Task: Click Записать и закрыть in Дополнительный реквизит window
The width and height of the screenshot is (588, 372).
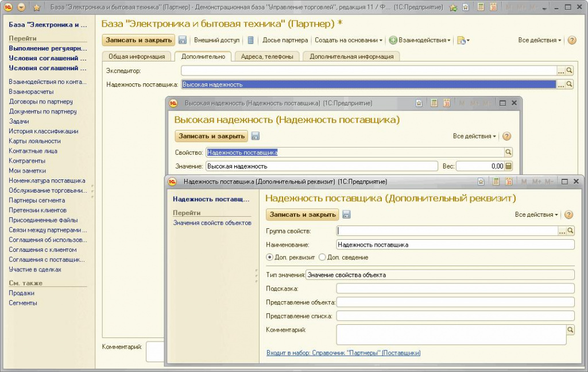Action: [x=302, y=214]
